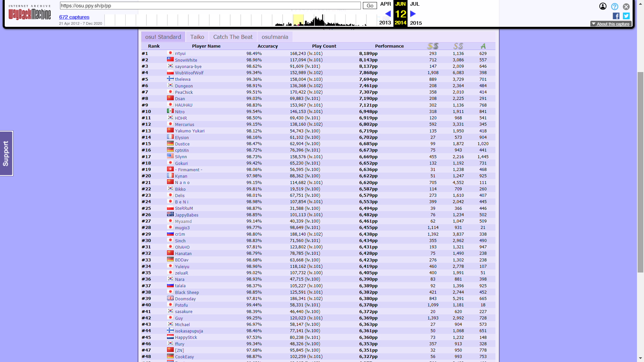Select year 2013 in timeline
The width and height of the screenshot is (644, 362).
(x=385, y=23)
